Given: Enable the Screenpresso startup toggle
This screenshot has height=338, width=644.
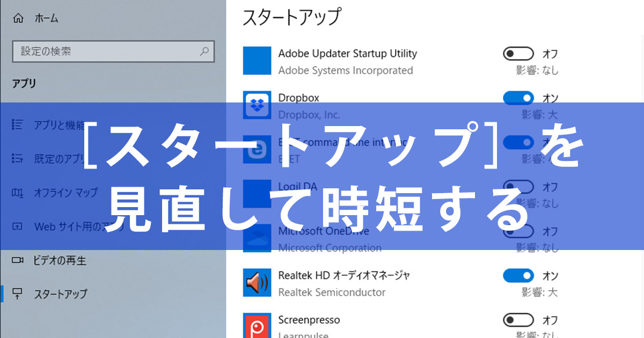Looking at the screenshot, I should (518, 320).
